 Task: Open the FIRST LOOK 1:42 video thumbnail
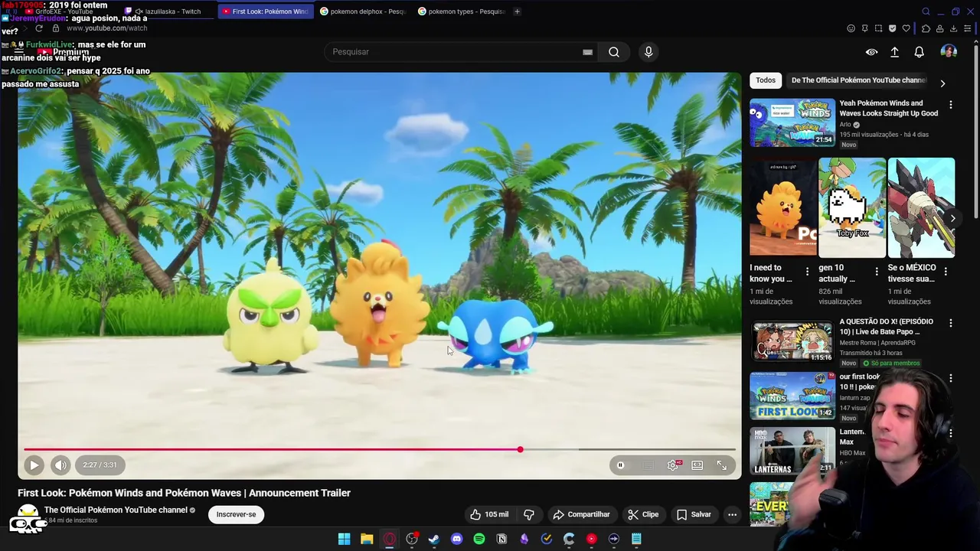pos(792,396)
